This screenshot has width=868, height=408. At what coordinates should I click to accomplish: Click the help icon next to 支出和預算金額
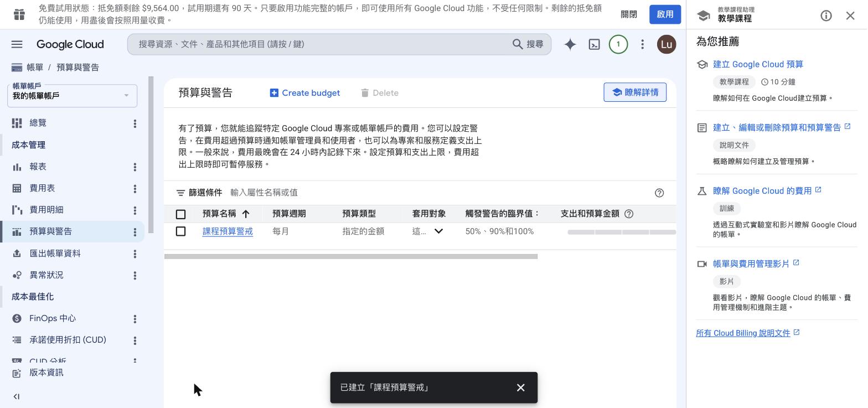(629, 214)
